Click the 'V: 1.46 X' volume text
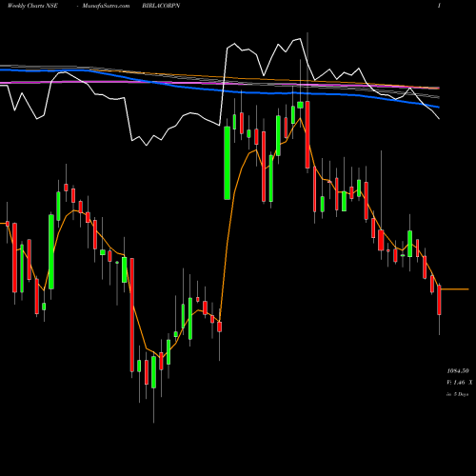Image resolution: width=476 pixels, height=476 pixels. [x=460, y=383]
